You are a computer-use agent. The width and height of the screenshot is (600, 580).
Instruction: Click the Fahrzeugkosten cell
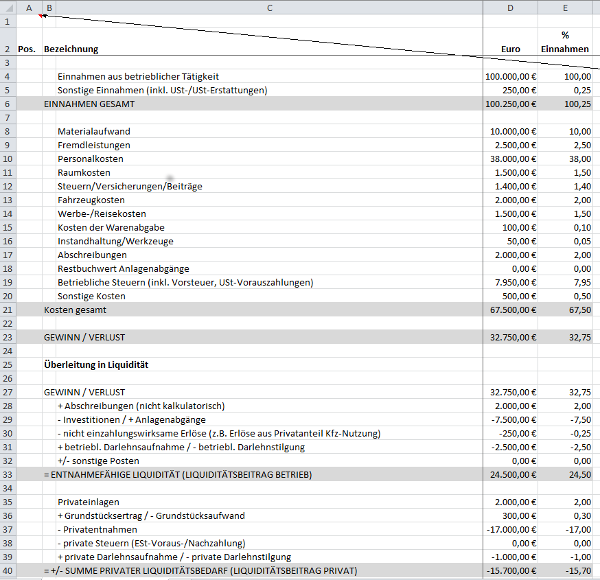pos(91,200)
